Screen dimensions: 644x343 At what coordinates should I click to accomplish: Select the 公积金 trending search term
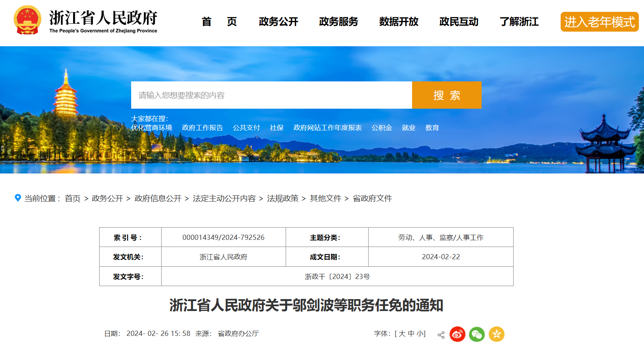coord(381,128)
